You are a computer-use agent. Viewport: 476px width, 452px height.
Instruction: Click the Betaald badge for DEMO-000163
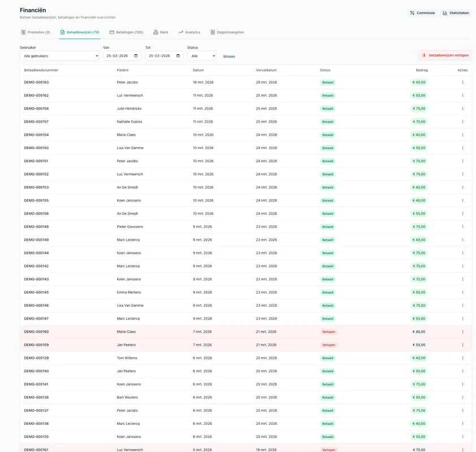click(x=327, y=82)
